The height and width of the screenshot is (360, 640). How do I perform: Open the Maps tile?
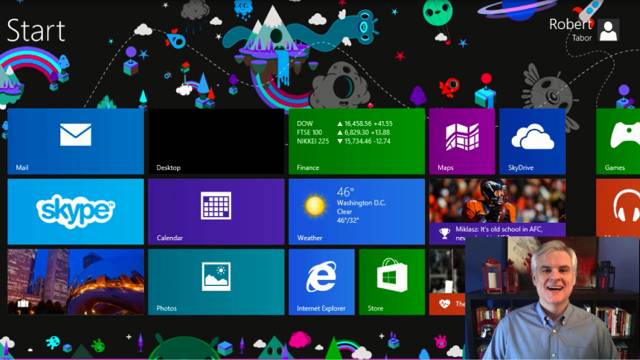(462, 141)
